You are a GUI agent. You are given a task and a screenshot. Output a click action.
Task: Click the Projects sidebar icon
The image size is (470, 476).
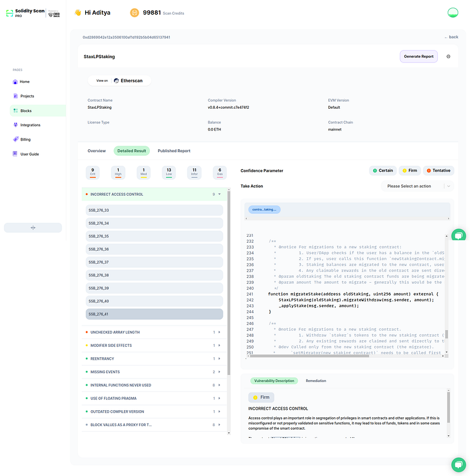tap(15, 96)
